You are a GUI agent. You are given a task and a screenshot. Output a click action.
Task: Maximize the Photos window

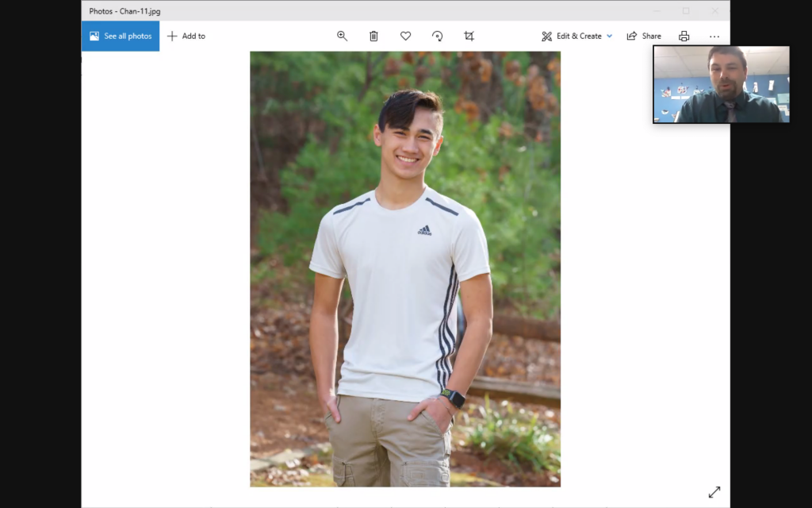[x=686, y=11]
